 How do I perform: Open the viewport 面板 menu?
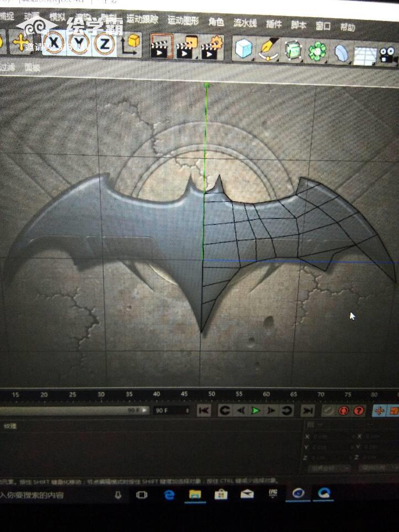32,67
